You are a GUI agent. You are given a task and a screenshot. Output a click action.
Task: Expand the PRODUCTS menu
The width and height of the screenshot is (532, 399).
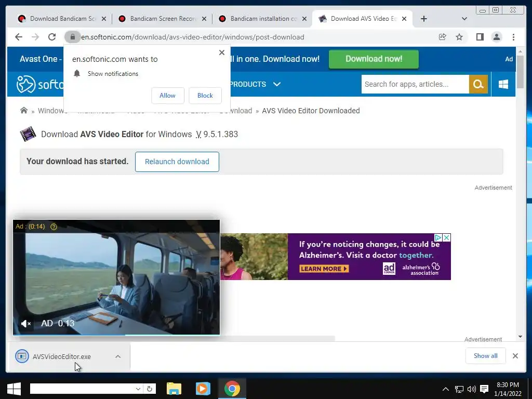[x=256, y=84]
